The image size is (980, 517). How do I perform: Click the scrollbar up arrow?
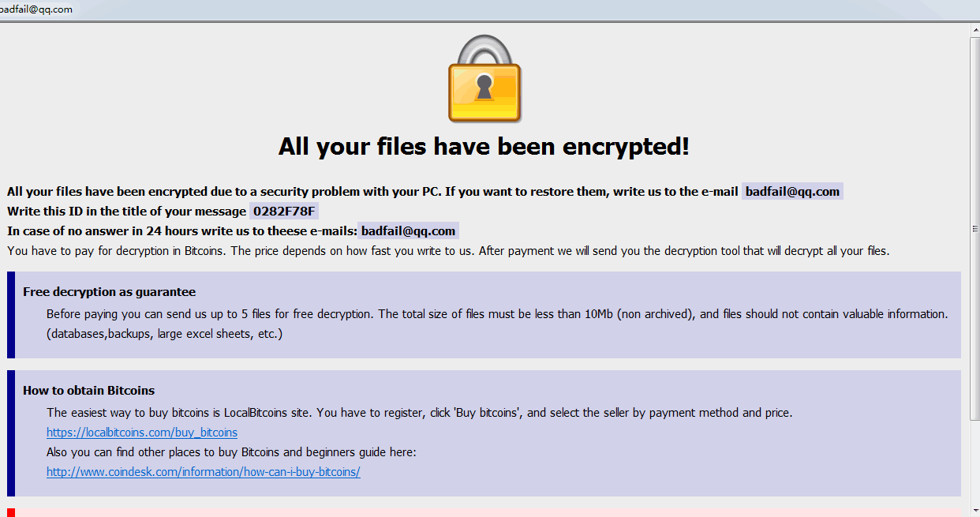pyautogui.click(x=974, y=30)
